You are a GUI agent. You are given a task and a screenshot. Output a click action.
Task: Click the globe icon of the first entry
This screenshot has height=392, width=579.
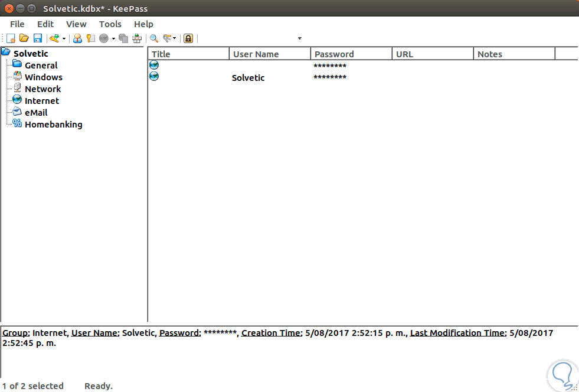(154, 65)
